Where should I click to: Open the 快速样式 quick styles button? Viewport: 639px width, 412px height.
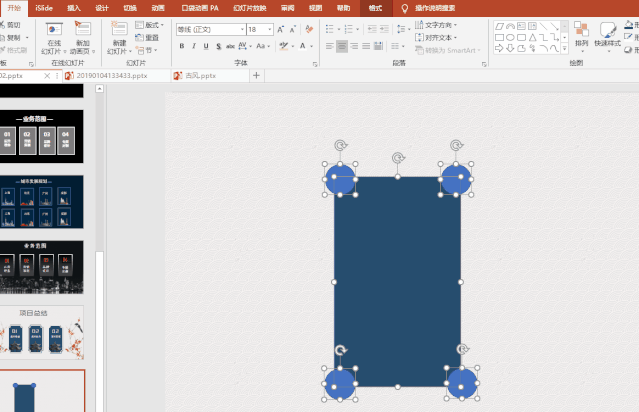(x=607, y=37)
